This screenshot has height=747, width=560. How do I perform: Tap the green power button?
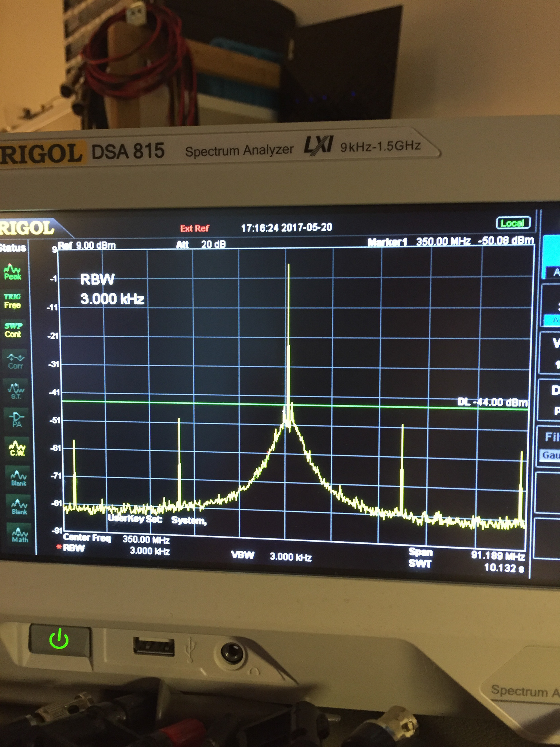[x=59, y=640]
